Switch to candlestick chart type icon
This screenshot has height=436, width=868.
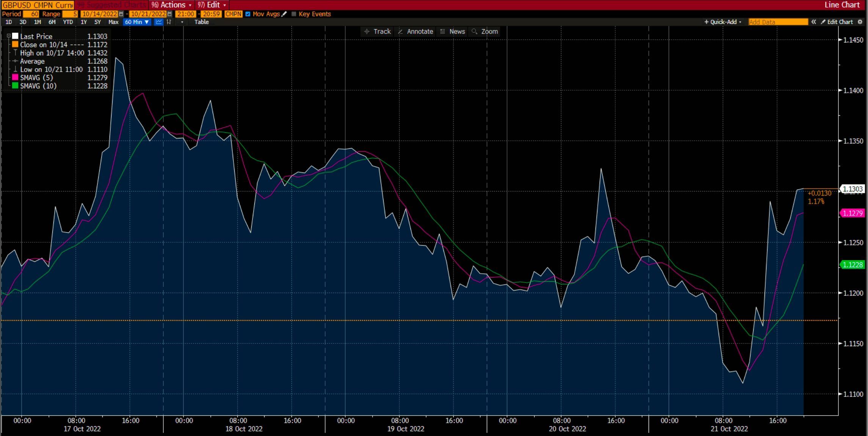tap(168, 22)
